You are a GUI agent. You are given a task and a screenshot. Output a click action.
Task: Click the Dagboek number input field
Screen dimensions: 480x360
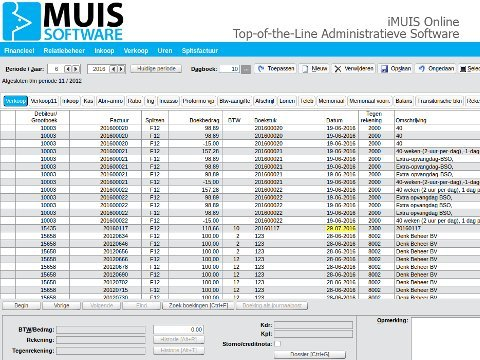point(230,69)
